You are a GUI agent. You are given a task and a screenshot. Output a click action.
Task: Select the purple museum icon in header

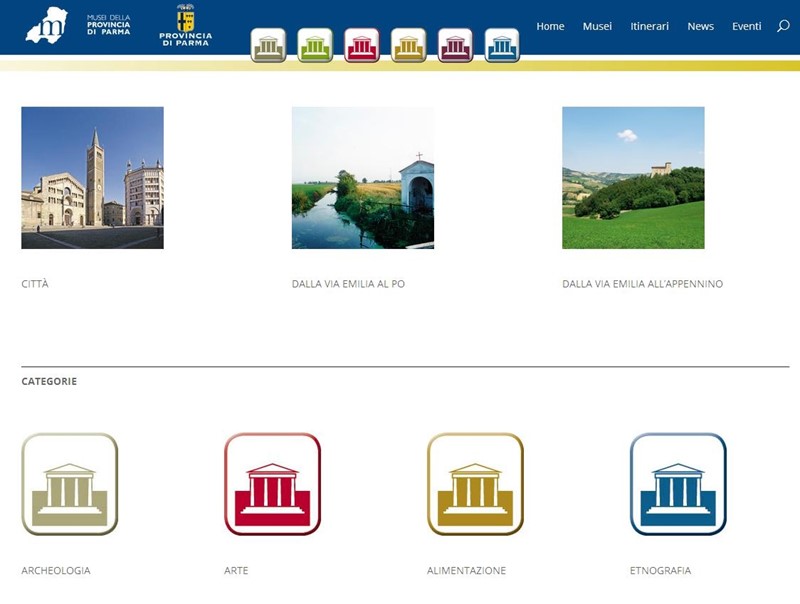click(455, 45)
